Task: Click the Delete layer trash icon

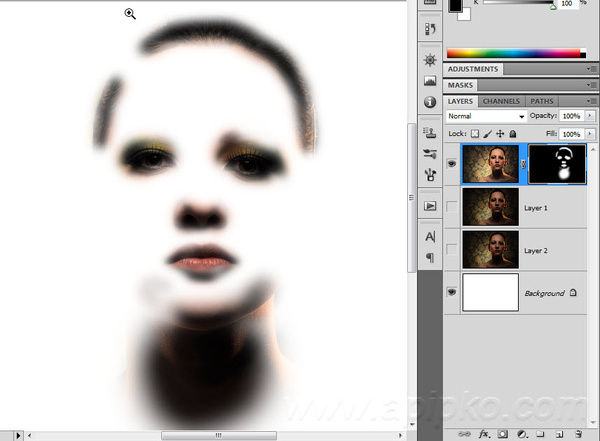Action: [x=578, y=434]
